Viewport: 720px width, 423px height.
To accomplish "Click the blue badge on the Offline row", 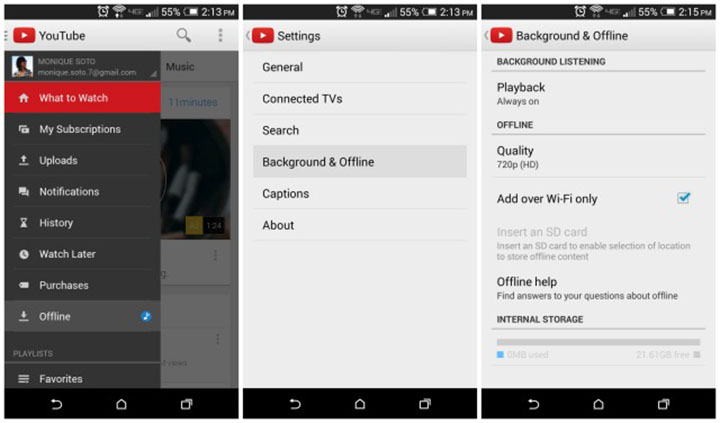I will click(x=146, y=316).
